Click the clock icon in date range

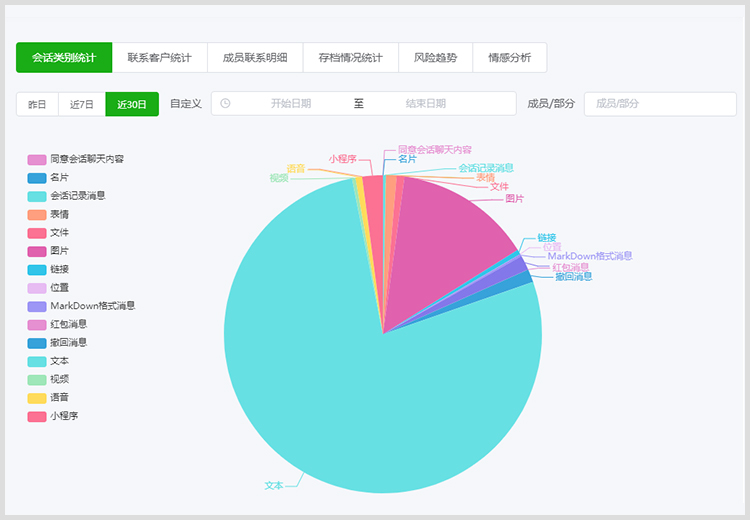point(225,103)
